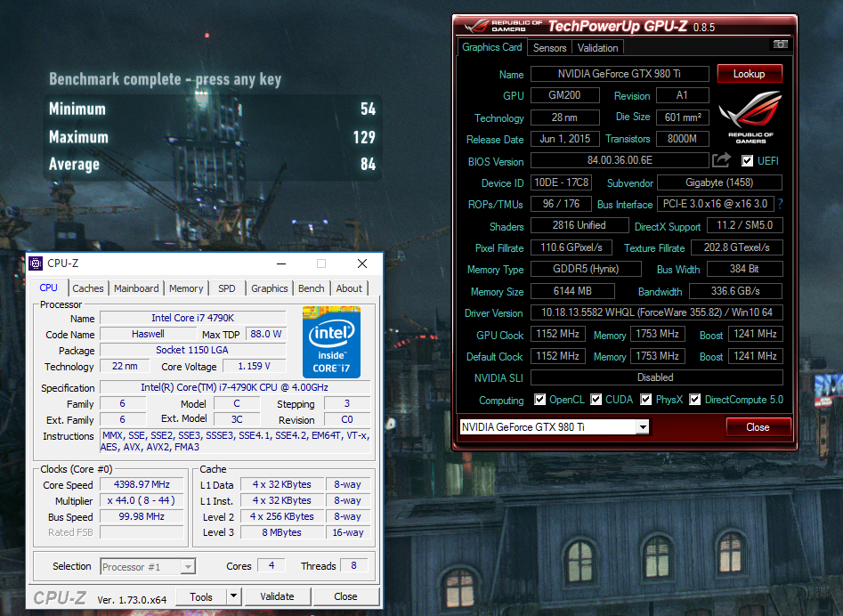This screenshot has height=616, width=843.
Task: Click the ROG emblem in GPU-Z title
Action: pos(477,25)
